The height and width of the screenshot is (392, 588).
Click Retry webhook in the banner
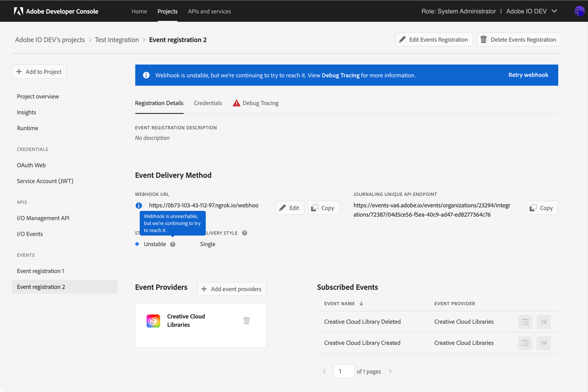coord(528,75)
